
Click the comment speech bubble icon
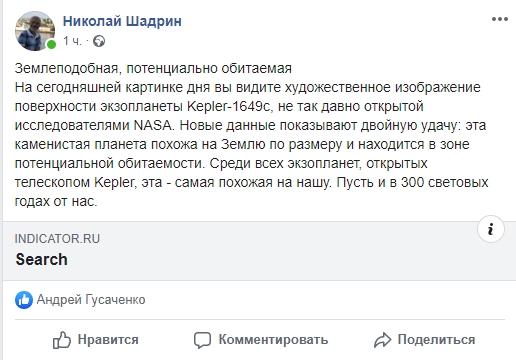[202, 340]
